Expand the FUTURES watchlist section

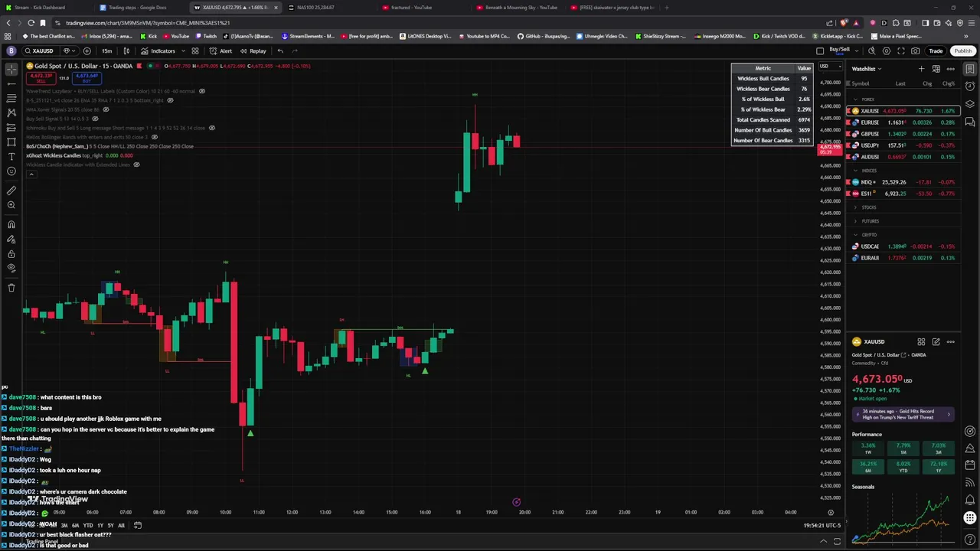[855, 221]
